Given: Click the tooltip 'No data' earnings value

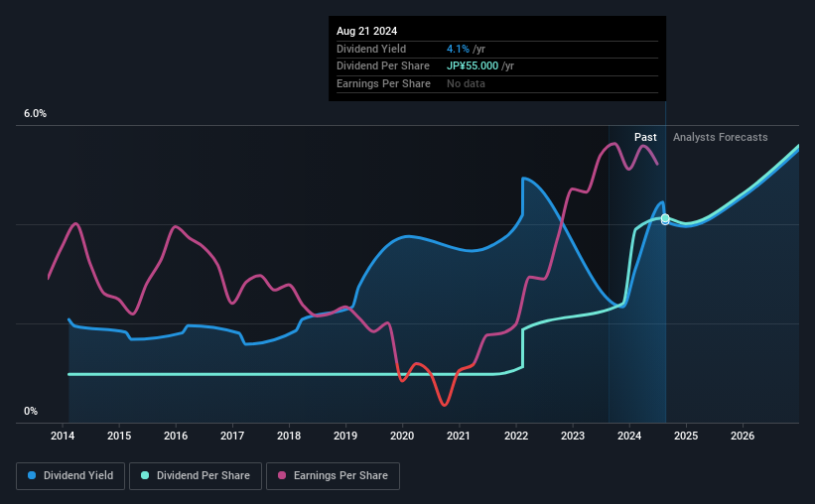Looking at the screenshot, I should pyautogui.click(x=466, y=83).
